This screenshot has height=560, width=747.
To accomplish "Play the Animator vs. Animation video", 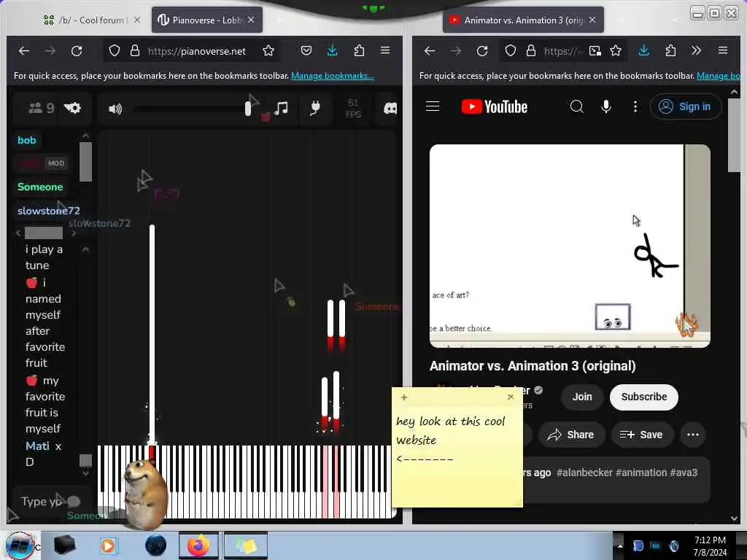I will 570,246.
